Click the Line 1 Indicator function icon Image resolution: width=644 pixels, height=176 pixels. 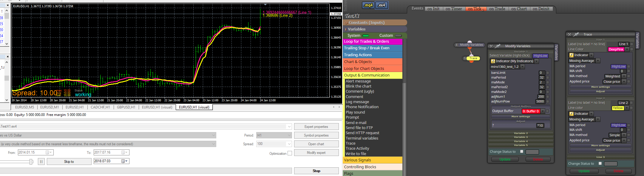tap(572, 55)
